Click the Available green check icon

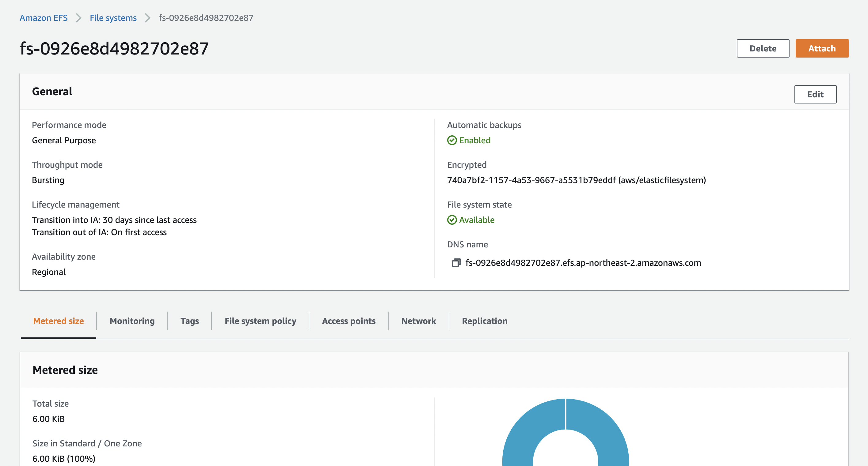point(452,220)
